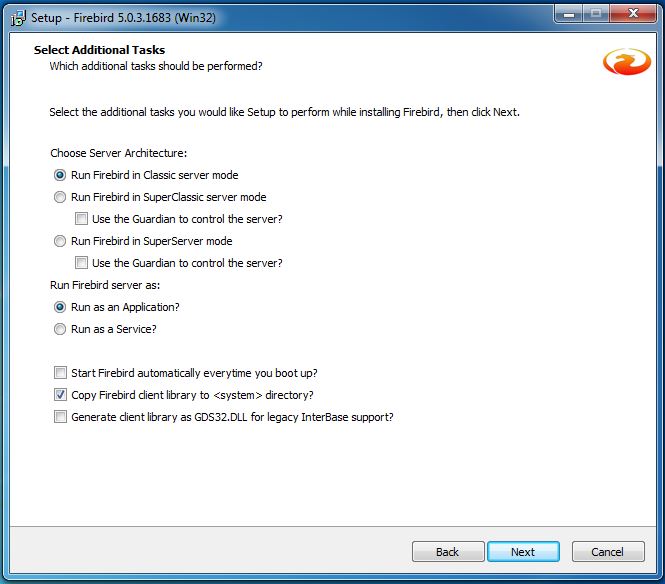Screen dimensions: 665x584
Task: Enable Guardian checkbox under SuperClassic mode
Action: click(x=82, y=219)
